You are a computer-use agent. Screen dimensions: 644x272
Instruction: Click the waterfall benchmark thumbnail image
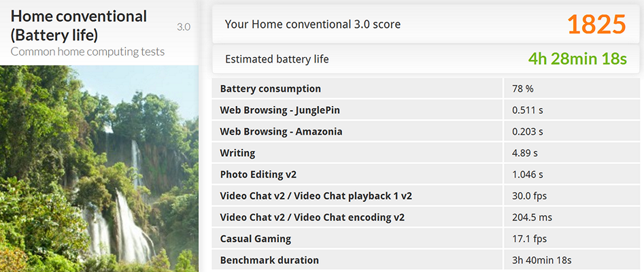(x=99, y=169)
